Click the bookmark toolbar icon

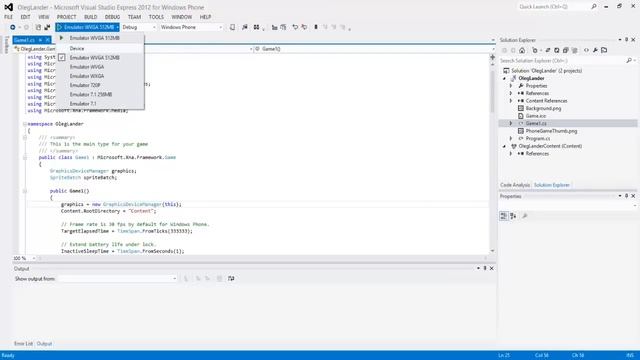coord(316,27)
